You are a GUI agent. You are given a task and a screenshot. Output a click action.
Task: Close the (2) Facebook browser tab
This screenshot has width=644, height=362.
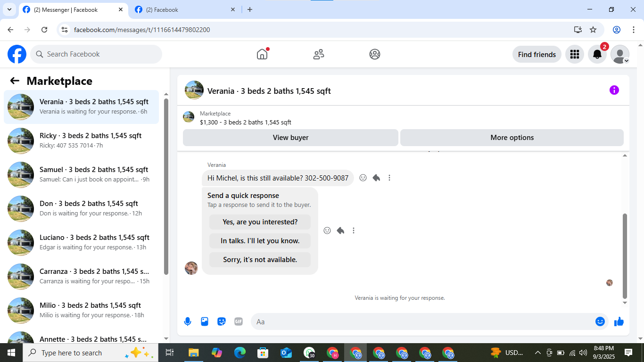coord(233,9)
